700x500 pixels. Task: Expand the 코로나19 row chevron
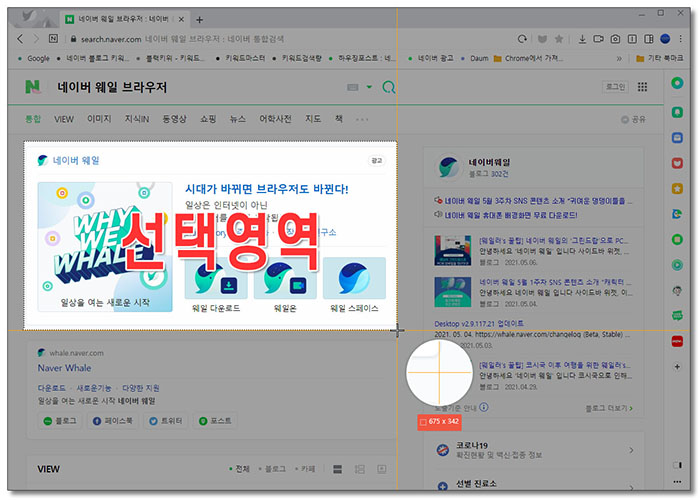[x=631, y=450]
